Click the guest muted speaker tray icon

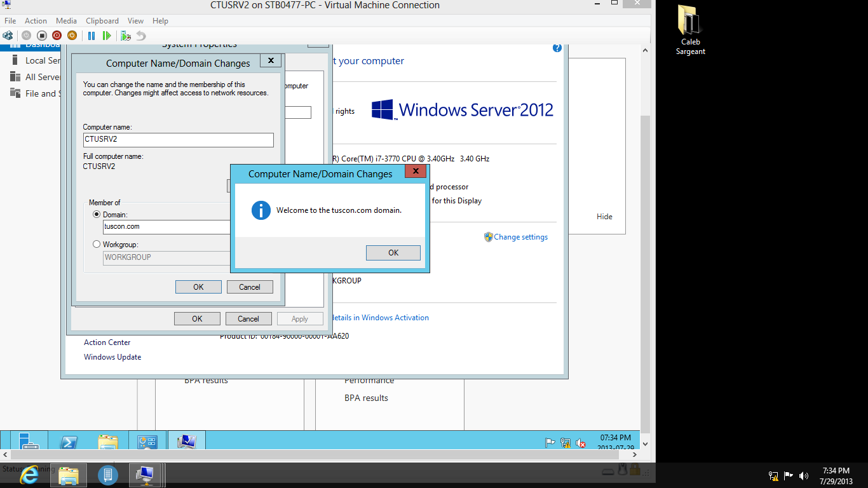click(x=581, y=443)
